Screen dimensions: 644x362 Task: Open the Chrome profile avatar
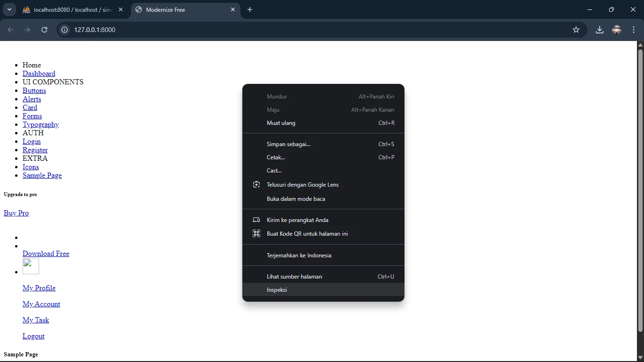[x=616, y=30]
